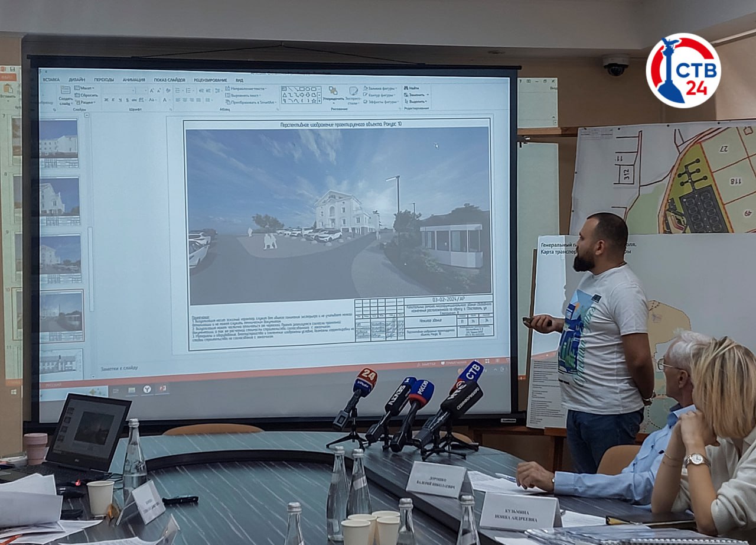Viewport: 756px width, 545px height.
Task: Toggle italic К formatting
Action: 113,100
